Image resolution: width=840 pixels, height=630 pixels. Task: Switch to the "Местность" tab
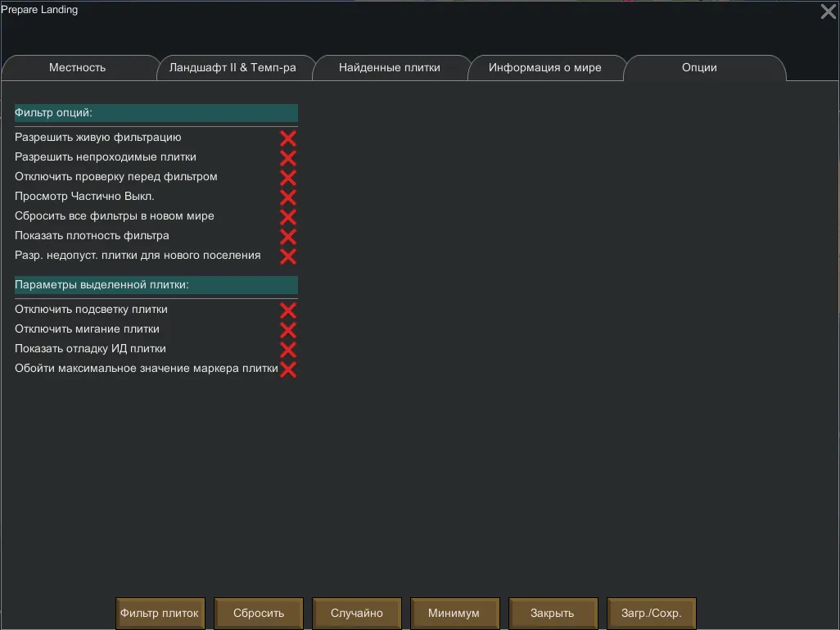point(78,68)
